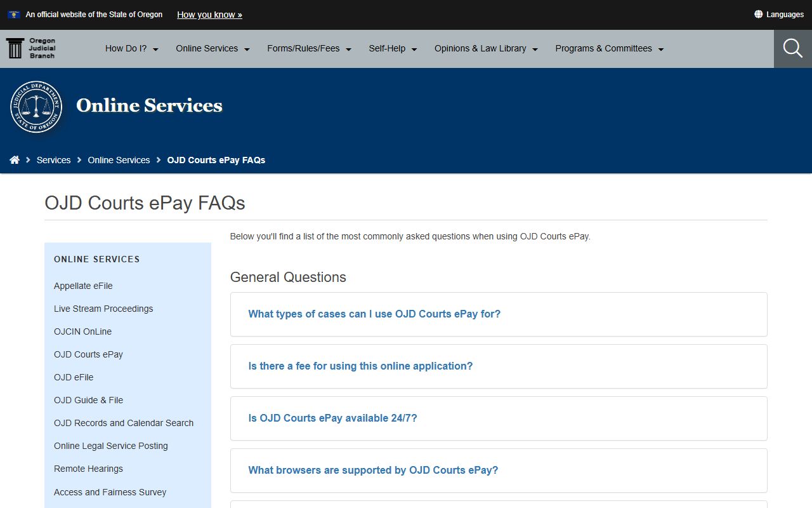Open Remote Hearings sidebar link
The image size is (812, 508).
[x=88, y=469]
